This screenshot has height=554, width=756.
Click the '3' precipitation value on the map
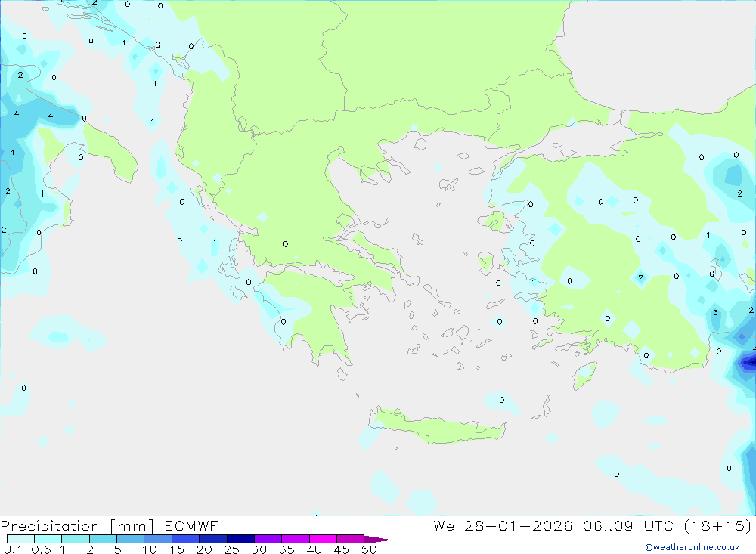(715, 312)
